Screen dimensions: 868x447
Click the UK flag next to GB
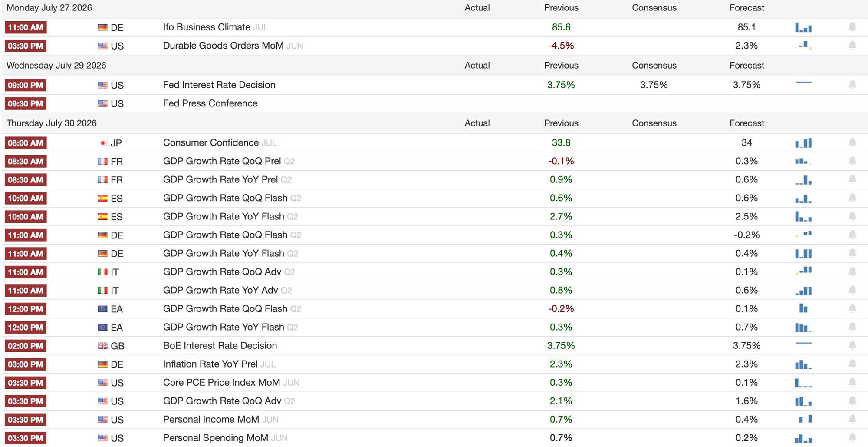[x=102, y=346]
